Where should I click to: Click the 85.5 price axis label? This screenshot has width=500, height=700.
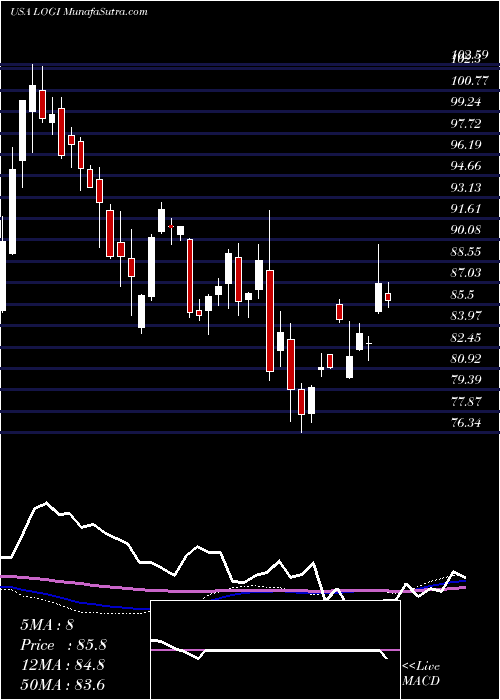pyautogui.click(x=463, y=294)
